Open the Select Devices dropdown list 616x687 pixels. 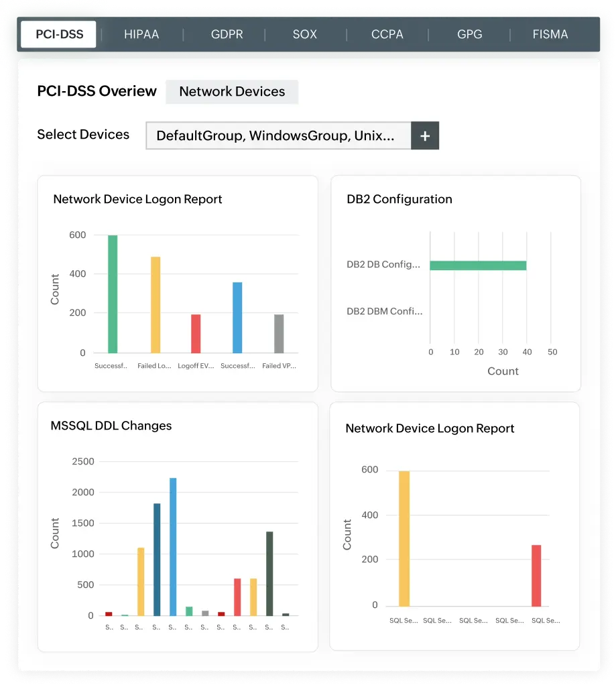pos(280,135)
